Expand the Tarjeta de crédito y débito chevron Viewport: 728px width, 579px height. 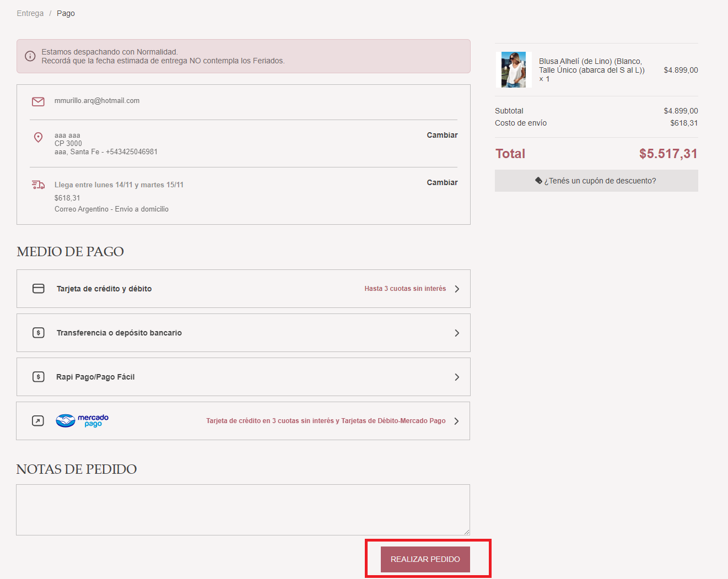(x=457, y=289)
